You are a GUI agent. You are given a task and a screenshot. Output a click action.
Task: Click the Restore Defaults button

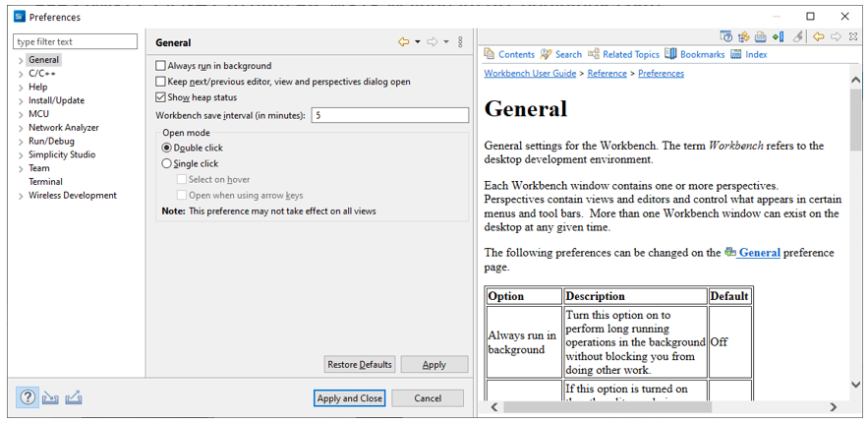(x=359, y=365)
